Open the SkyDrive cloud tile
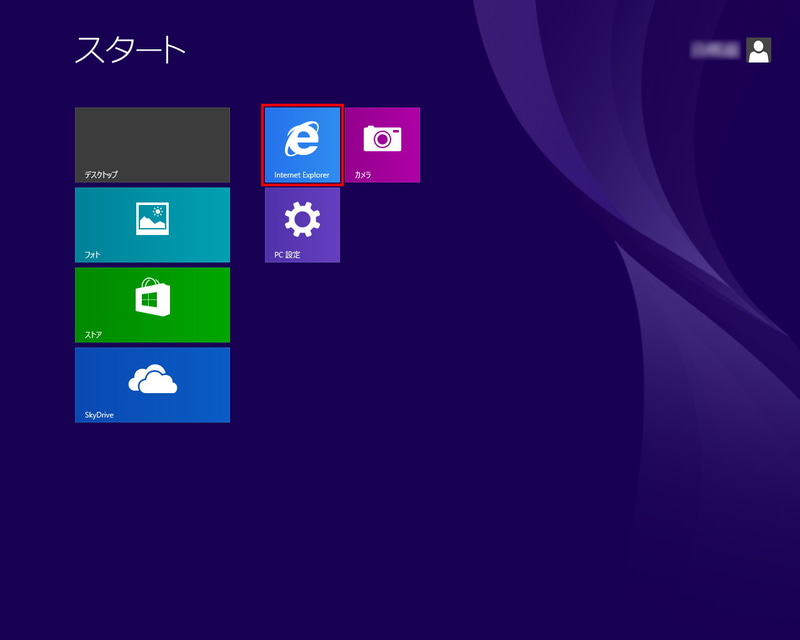Screen dimensions: 800x640 click(153, 385)
